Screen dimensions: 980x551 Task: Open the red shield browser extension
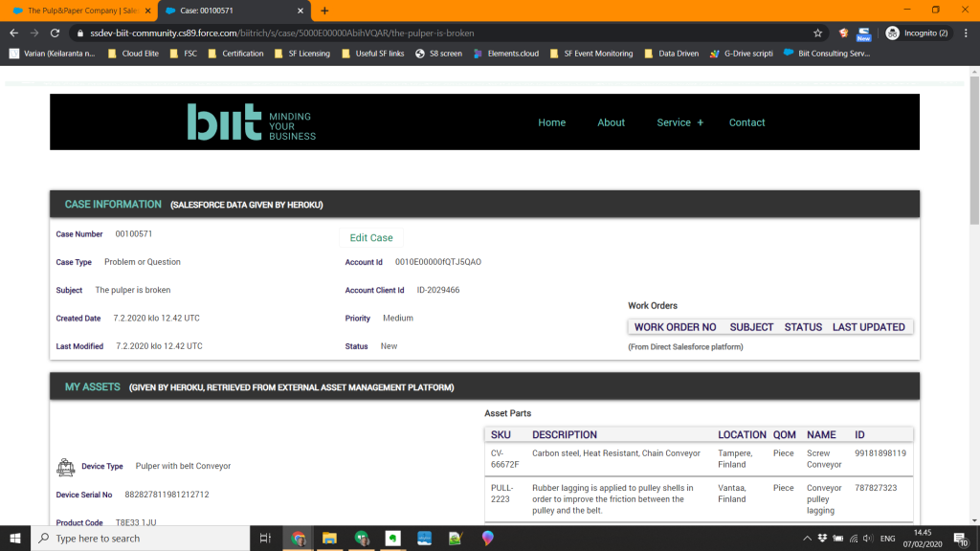[843, 33]
